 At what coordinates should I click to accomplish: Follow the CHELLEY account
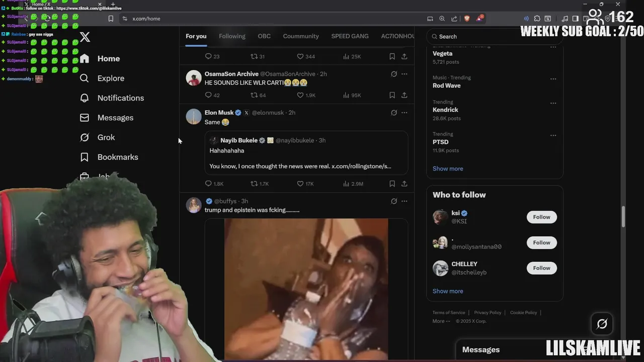[x=541, y=268]
